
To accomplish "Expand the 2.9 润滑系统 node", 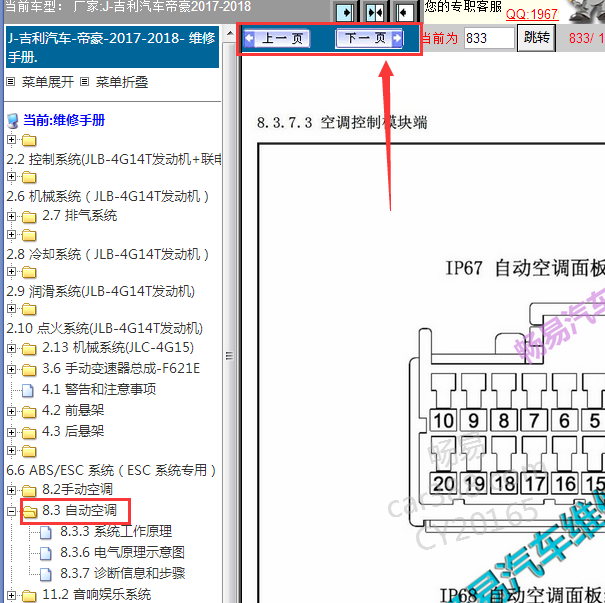I will pos(11,272).
